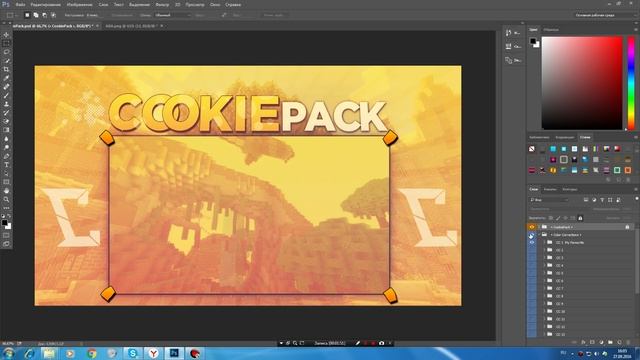Viewport: 640px width, 360px height.
Task: Open Skype from the taskbar
Action: (133, 353)
